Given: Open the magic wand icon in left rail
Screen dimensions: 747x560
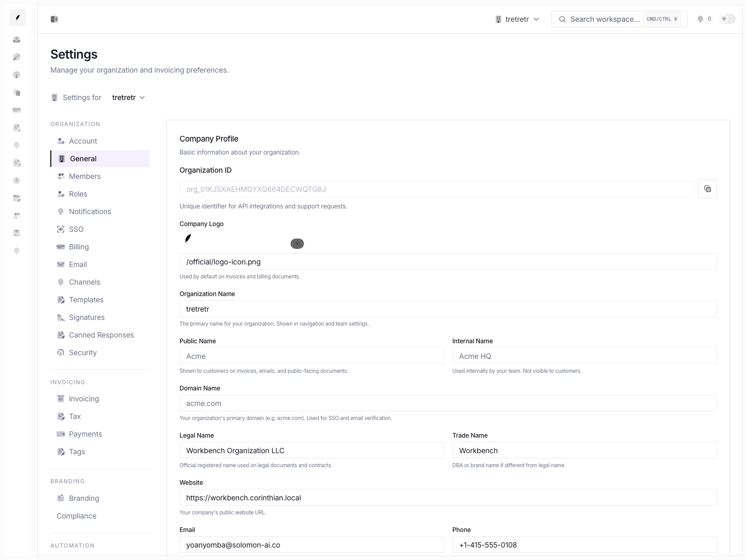Looking at the screenshot, I should (17, 57).
